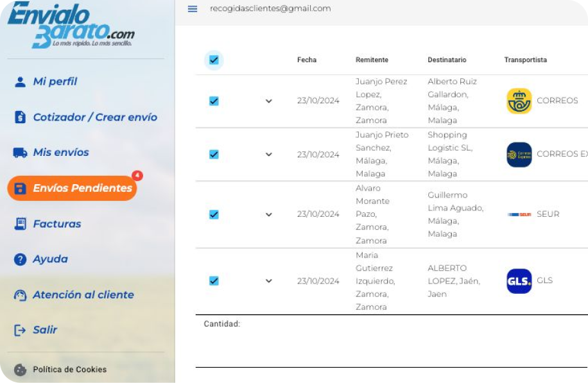Viewport: 588px width, 383px height.
Task: Expand the Alvaro Morante Pazo shipment row
Action: point(268,214)
